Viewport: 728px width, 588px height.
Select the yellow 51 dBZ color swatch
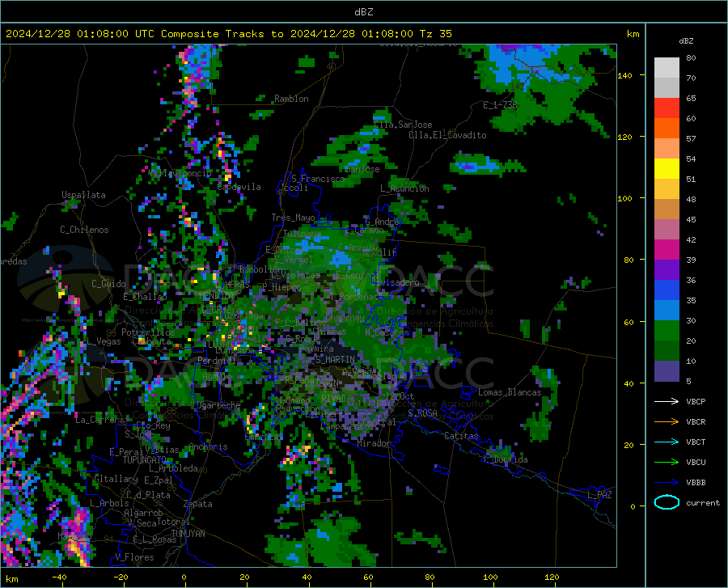[667, 169]
